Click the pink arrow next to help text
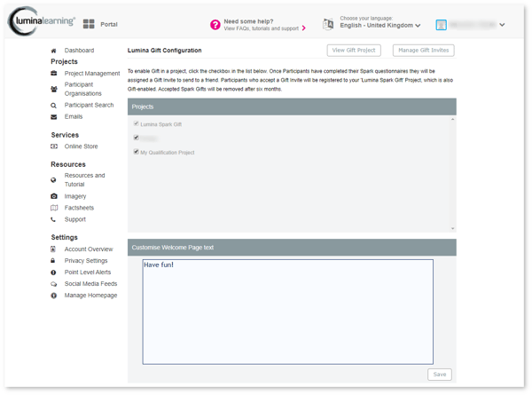The width and height of the screenshot is (532, 395). click(303, 28)
